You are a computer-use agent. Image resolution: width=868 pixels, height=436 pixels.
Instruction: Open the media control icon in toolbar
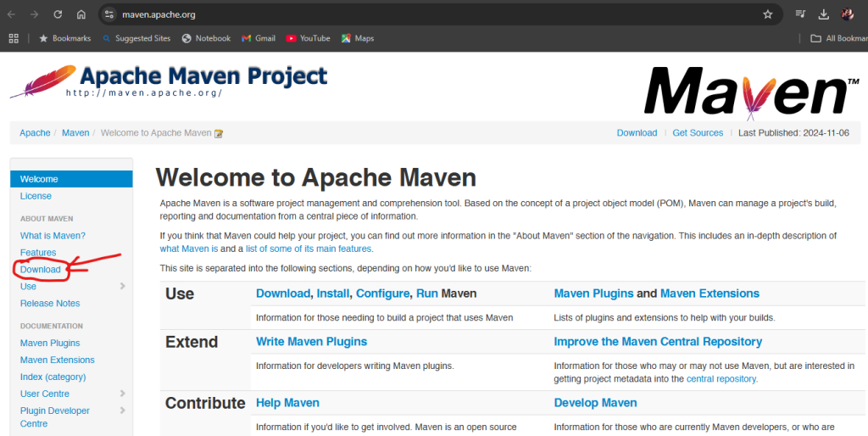pos(800,14)
